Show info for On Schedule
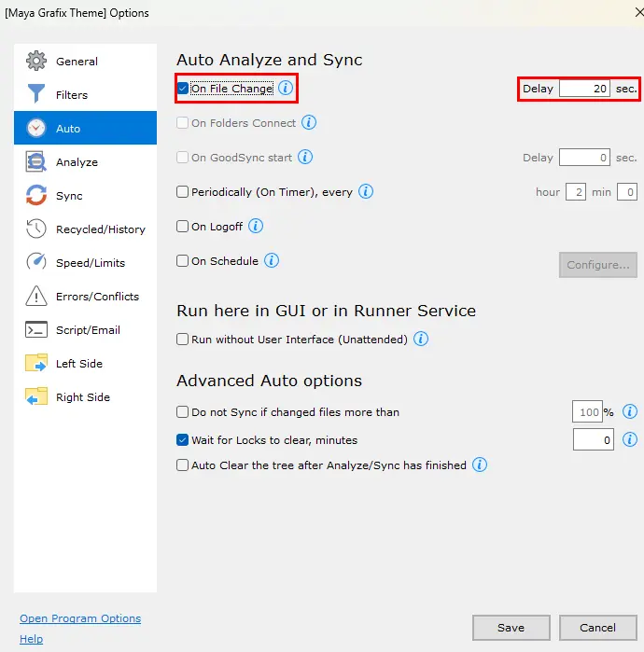 pos(272,260)
